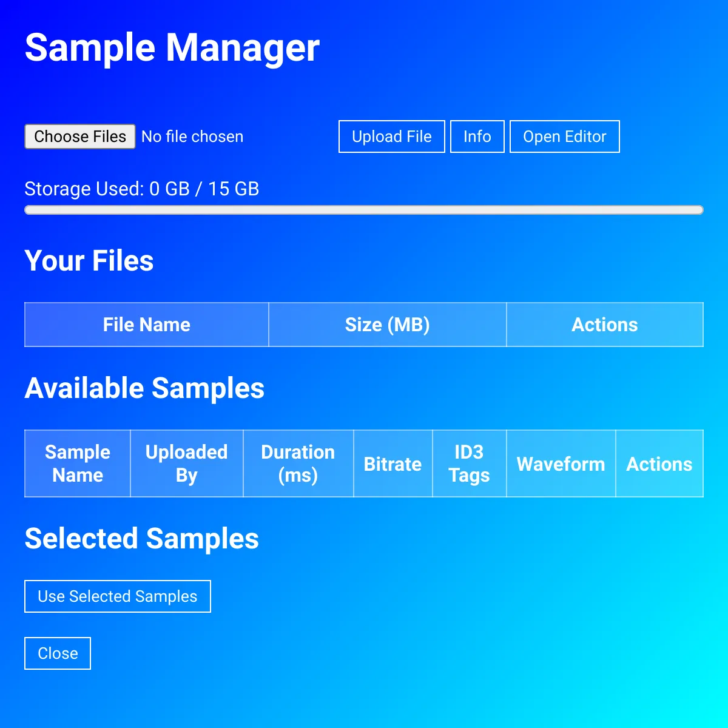Click the File Name column header
The image size is (728, 728).
click(146, 325)
